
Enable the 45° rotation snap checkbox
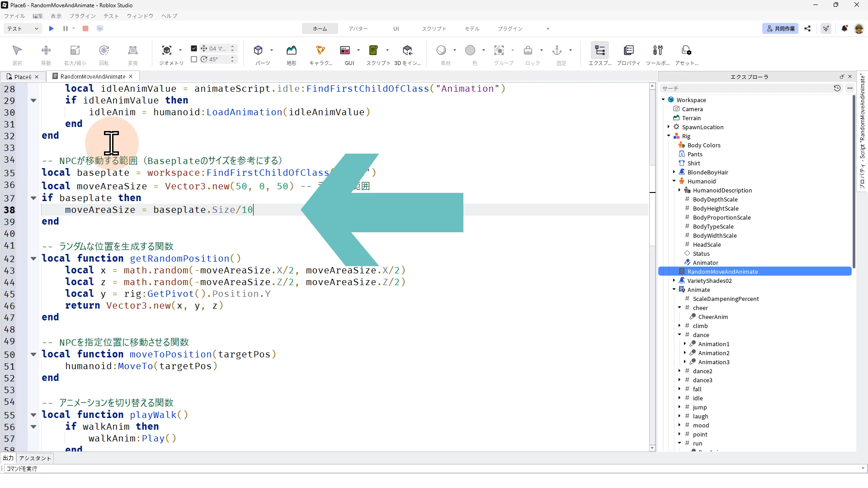[194, 59]
